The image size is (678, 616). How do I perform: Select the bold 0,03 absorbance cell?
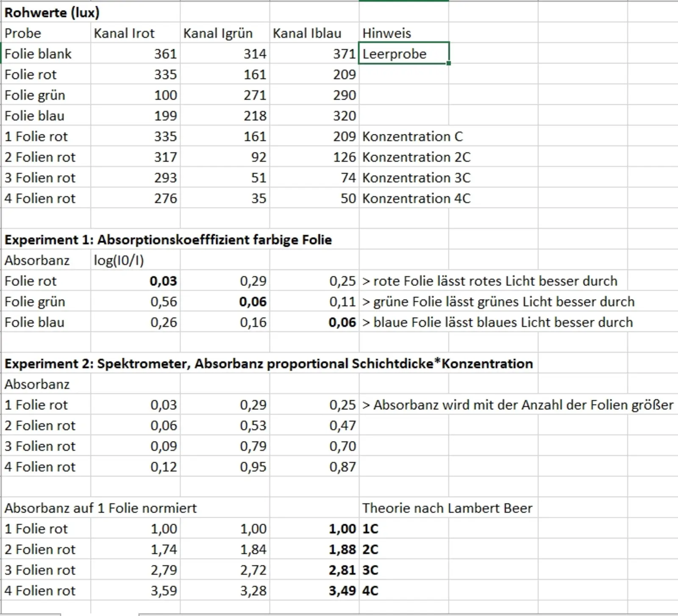click(163, 281)
